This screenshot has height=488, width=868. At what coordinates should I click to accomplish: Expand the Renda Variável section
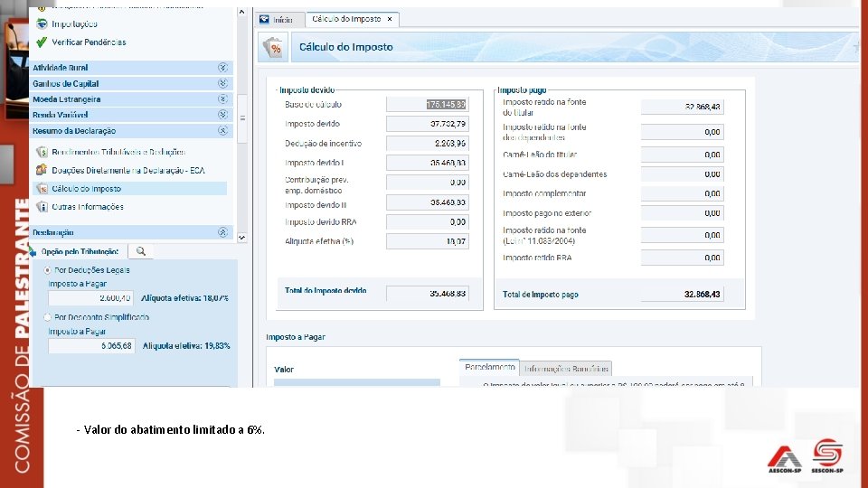pyautogui.click(x=222, y=115)
